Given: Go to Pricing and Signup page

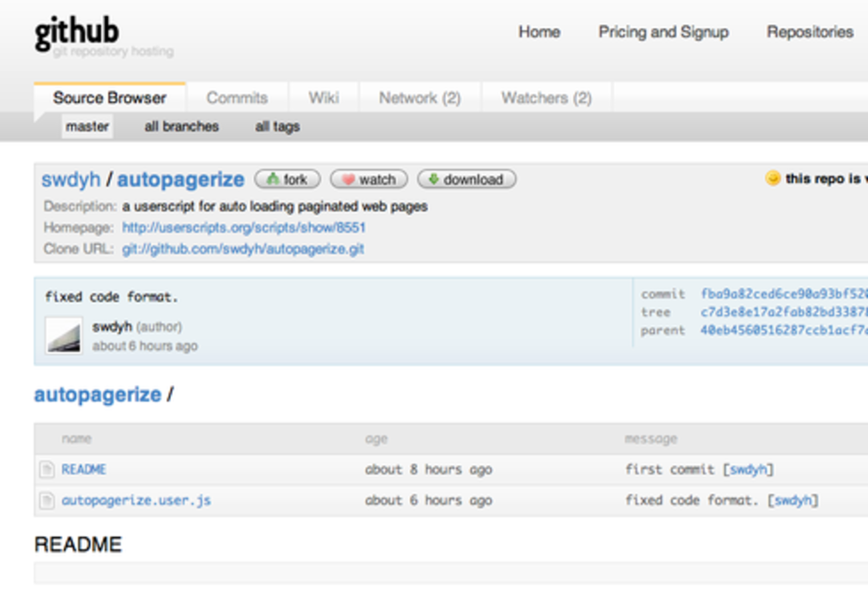Looking at the screenshot, I should pyautogui.click(x=663, y=32).
